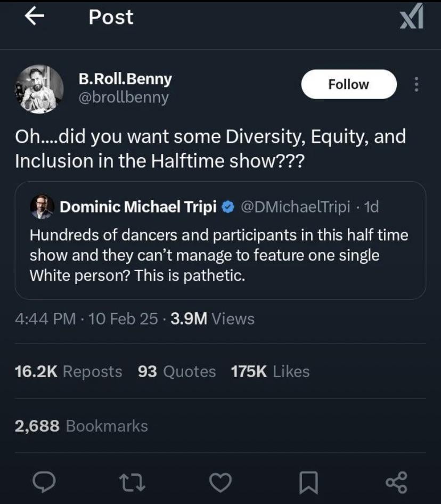Tap the @DMichaelTripi handle
The width and height of the screenshot is (441, 504).
(295, 207)
